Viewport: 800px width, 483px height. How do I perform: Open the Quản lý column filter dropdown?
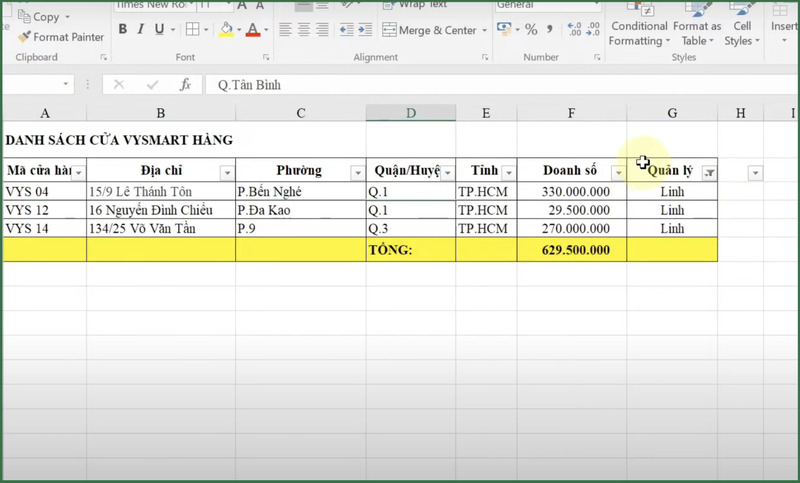(709, 172)
